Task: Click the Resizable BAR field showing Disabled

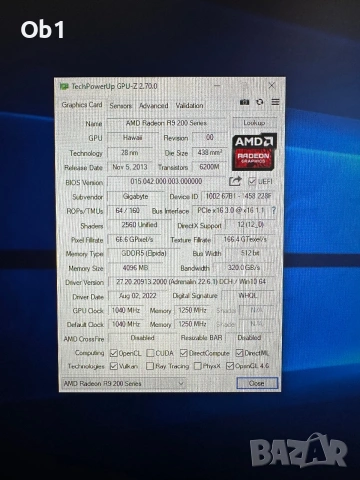Action: [249, 338]
